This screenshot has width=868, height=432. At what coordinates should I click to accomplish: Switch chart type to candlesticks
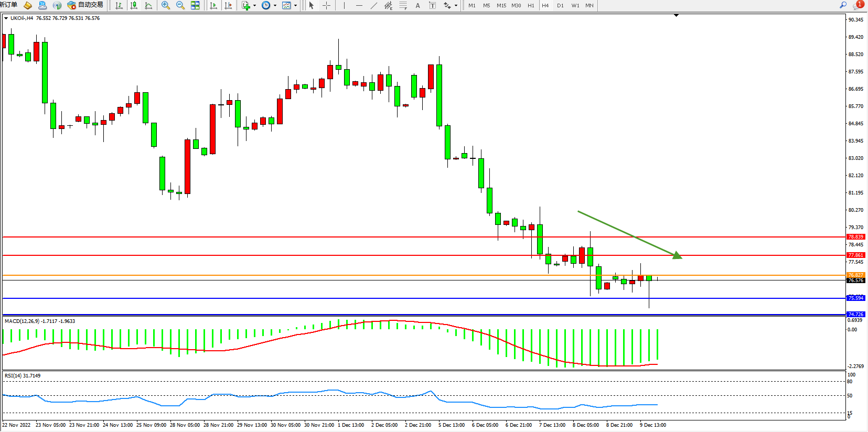pyautogui.click(x=134, y=5)
